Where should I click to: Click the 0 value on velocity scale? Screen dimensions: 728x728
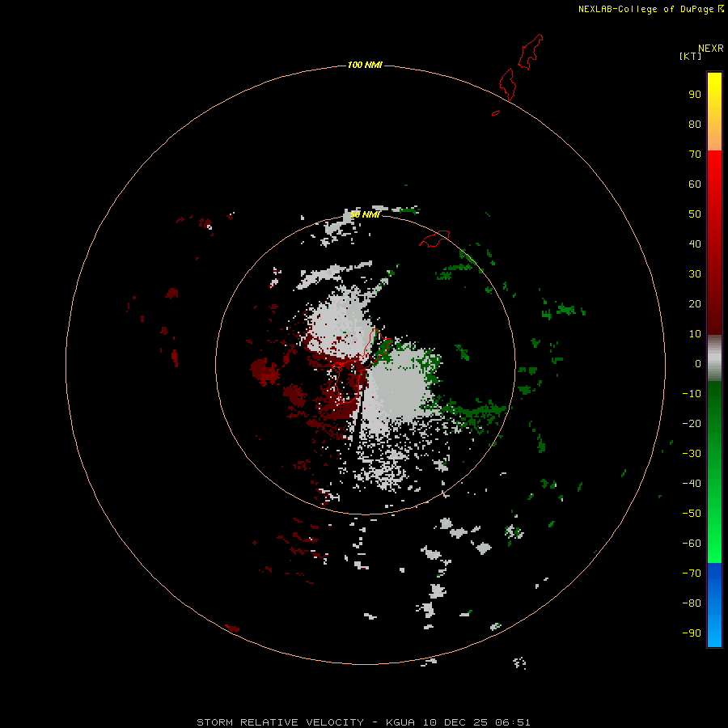pyautogui.click(x=698, y=363)
